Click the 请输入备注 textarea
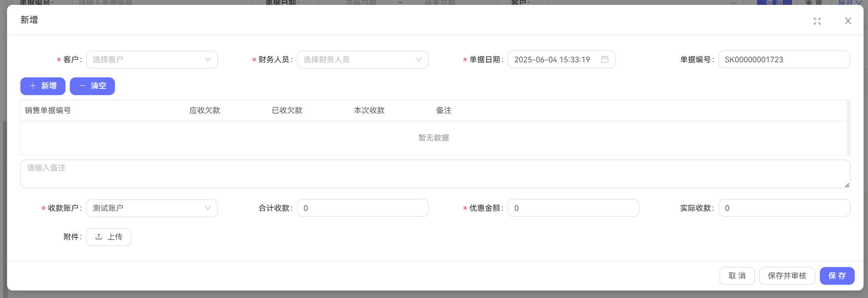This screenshot has width=868, height=298. coord(435,174)
